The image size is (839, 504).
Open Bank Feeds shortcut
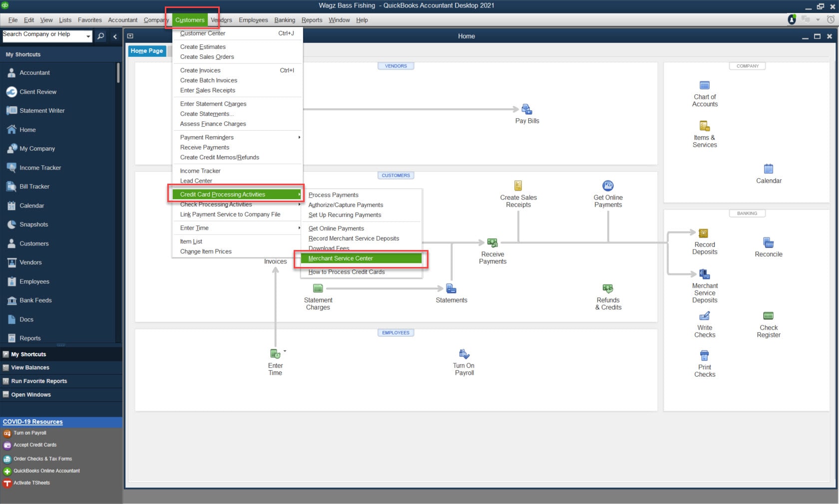pyautogui.click(x=35, y=300)
